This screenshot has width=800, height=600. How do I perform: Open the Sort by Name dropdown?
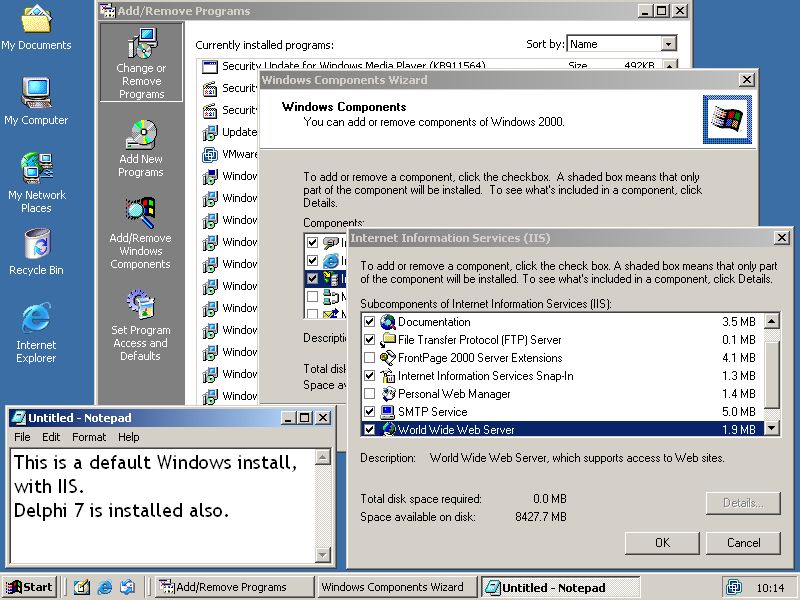[x=668, y=44]
